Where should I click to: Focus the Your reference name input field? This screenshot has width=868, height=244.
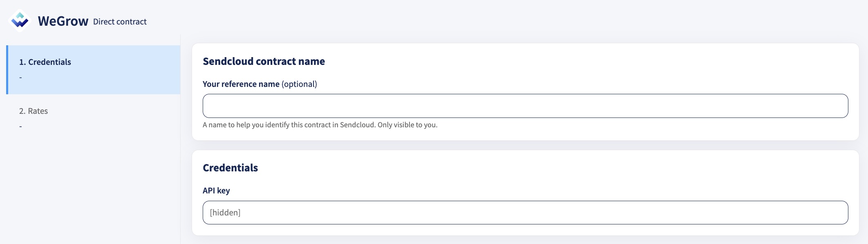[x=525, y=106]
